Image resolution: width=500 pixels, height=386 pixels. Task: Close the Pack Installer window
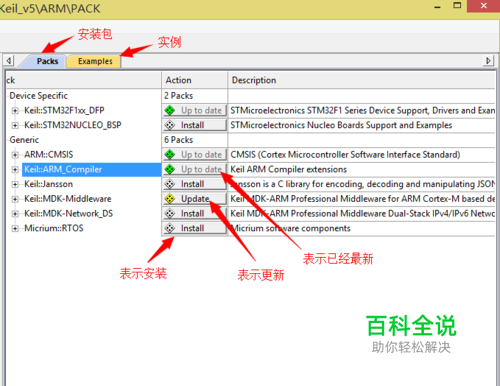tap(483, 6)
